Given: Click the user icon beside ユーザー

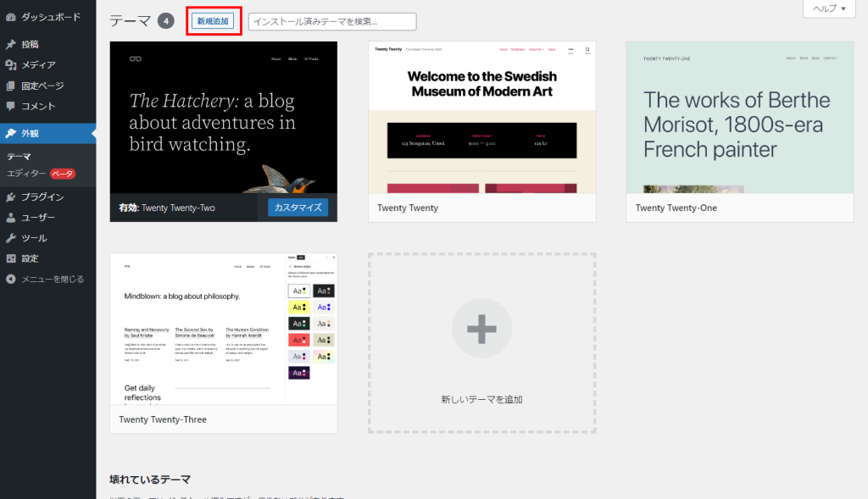Looking at the screenshot, I should tap(10, 218).
